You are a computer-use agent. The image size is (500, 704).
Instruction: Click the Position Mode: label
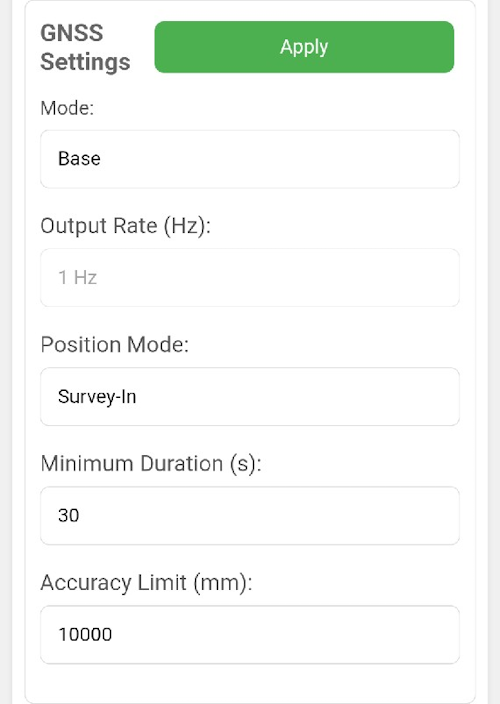[x=115, y=345]
